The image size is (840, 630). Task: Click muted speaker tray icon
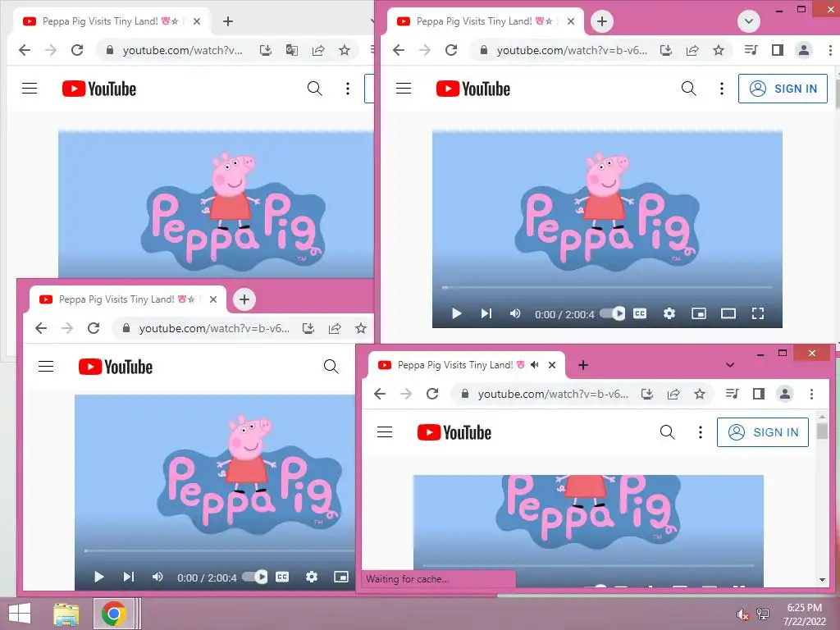pyautogui.click(x=742, y=614)
